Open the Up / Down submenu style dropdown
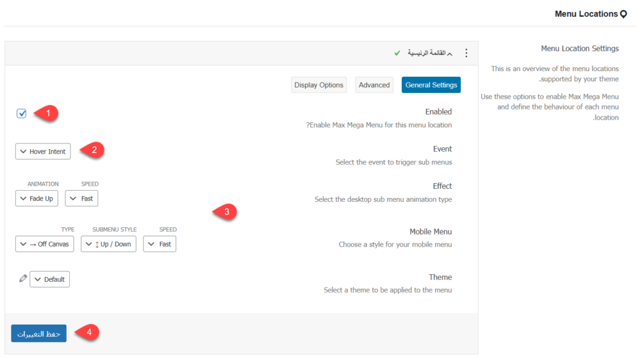Viewport: 644px width, 358px height. (108, 244)
